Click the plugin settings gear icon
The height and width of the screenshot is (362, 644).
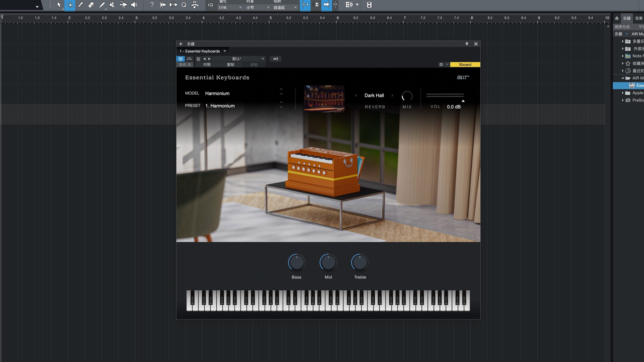[441, 65]
